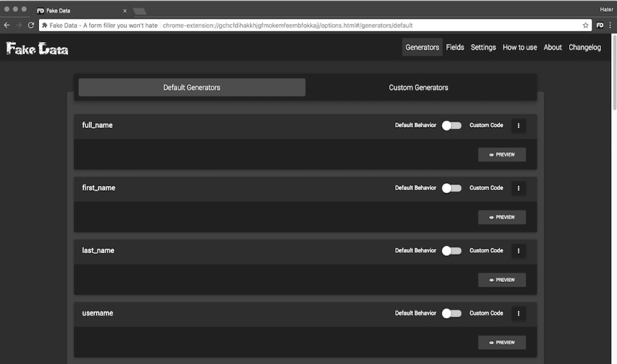The width and height of the screenshot is (617, 364).
Task: Click the address bar URL
Action: click(x=287, y=25)
